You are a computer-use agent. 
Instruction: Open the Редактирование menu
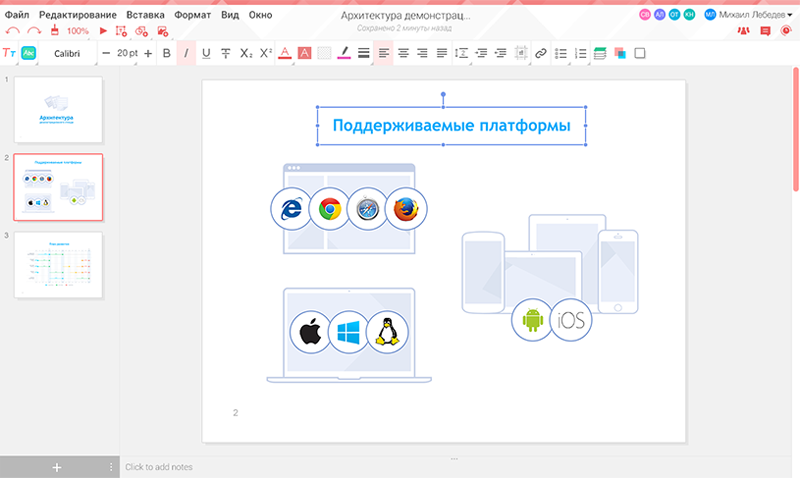(x=78, y=15)
